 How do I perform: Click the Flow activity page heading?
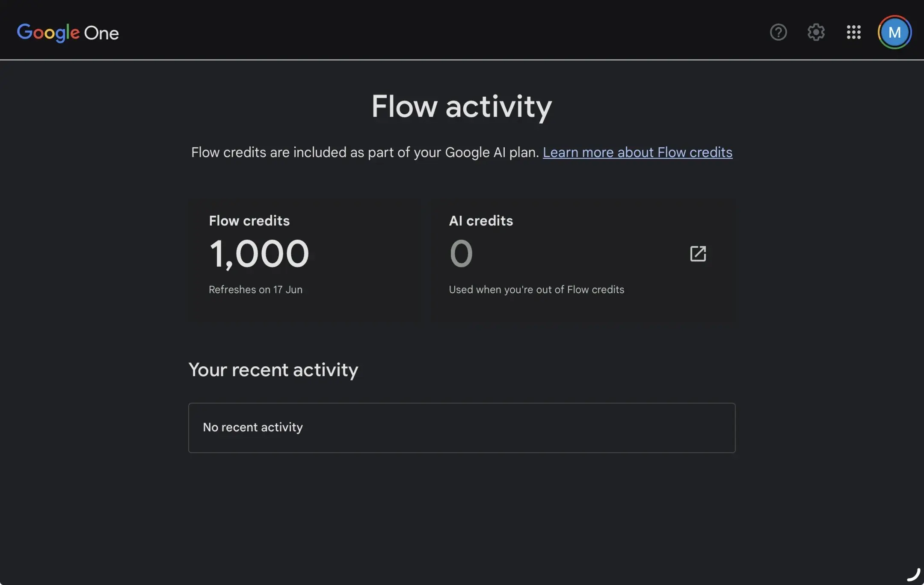(462, 107)
